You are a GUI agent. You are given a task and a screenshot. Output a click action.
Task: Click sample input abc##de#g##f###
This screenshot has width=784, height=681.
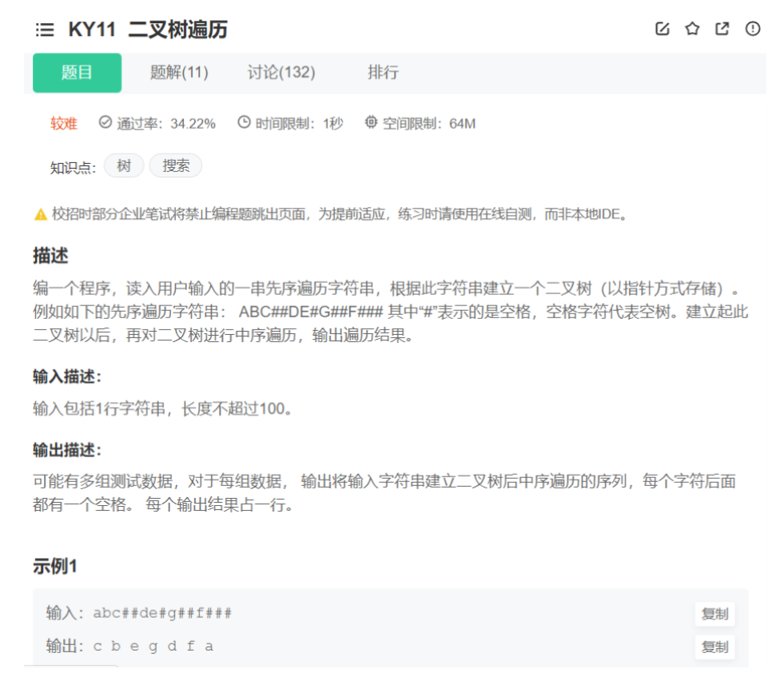click(162, 613)
